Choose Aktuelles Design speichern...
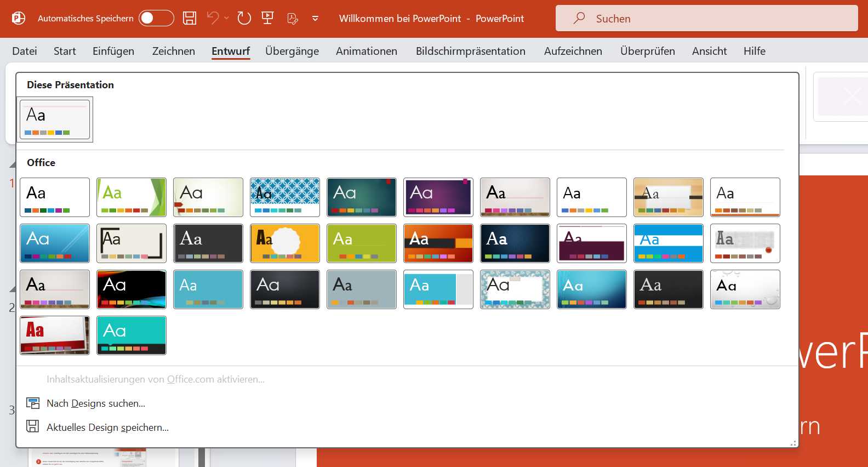The height and width of the screenshot is (467, 868). 107,427
